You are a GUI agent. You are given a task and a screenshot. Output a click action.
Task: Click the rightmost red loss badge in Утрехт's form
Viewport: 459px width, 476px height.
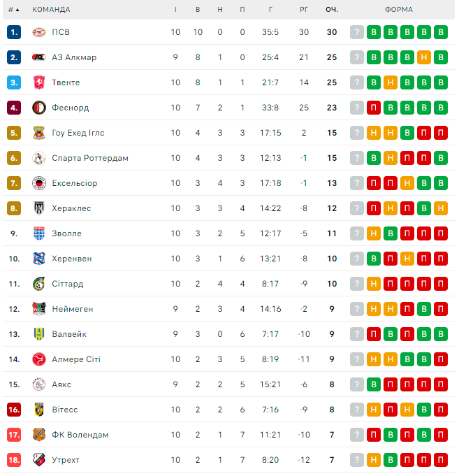[x=440, y=460]
